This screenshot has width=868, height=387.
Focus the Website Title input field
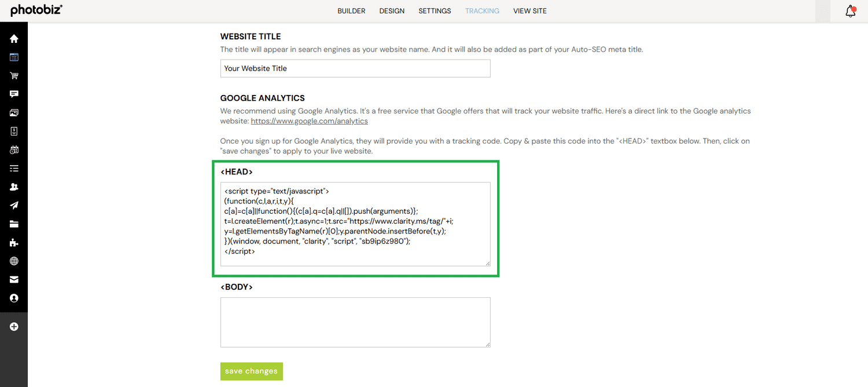355,68
